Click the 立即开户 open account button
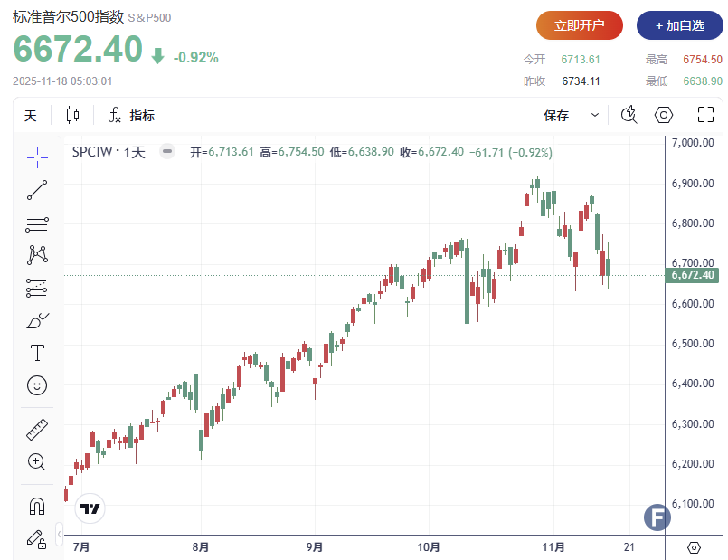 (580, 25)
